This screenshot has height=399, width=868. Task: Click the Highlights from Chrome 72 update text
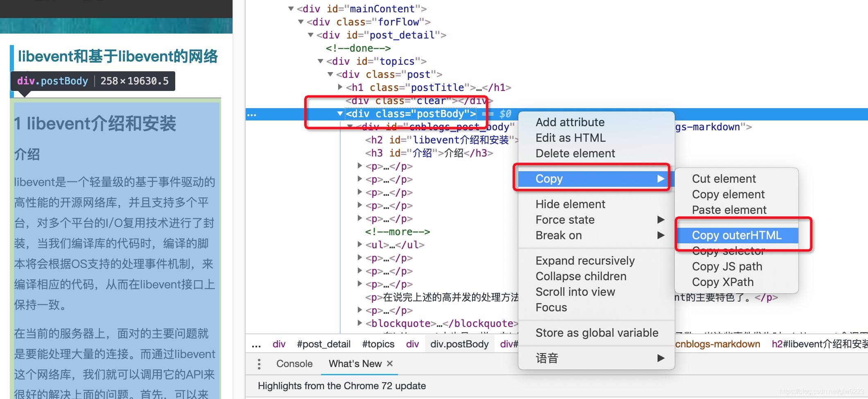(342, 385)
